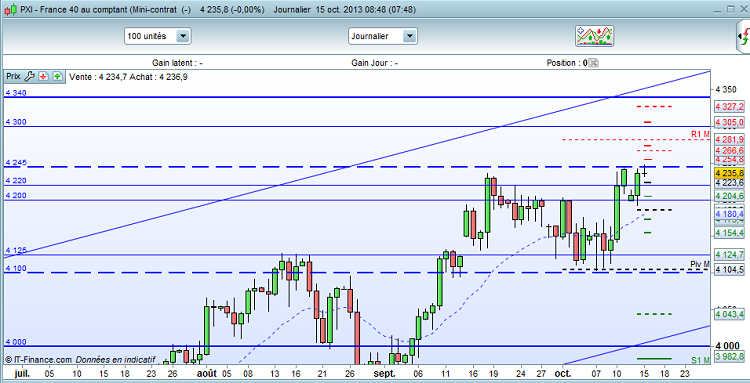Open the IT-Finance.com link
Viewport: 750px width, 383px height.
39,359
